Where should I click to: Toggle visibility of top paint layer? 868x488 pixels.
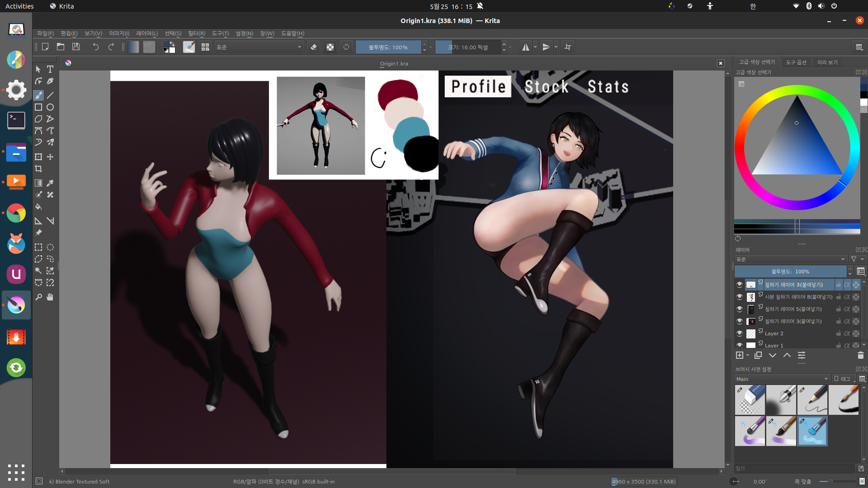click(x=740, y=285)
